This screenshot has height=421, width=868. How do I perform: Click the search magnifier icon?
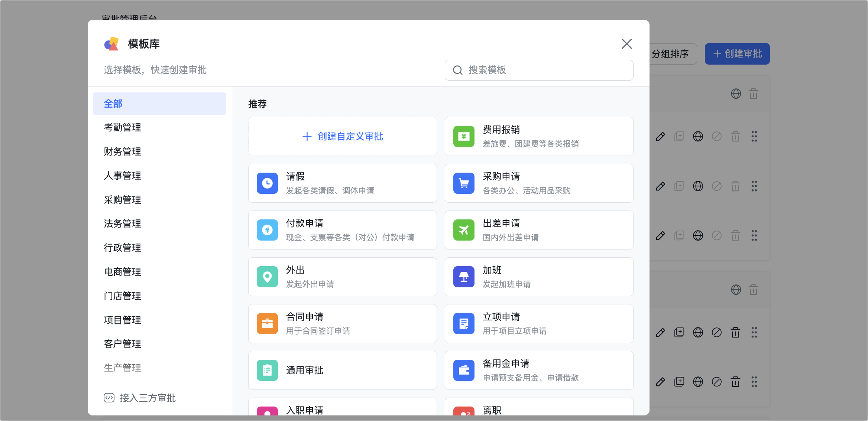pos(457,70)
